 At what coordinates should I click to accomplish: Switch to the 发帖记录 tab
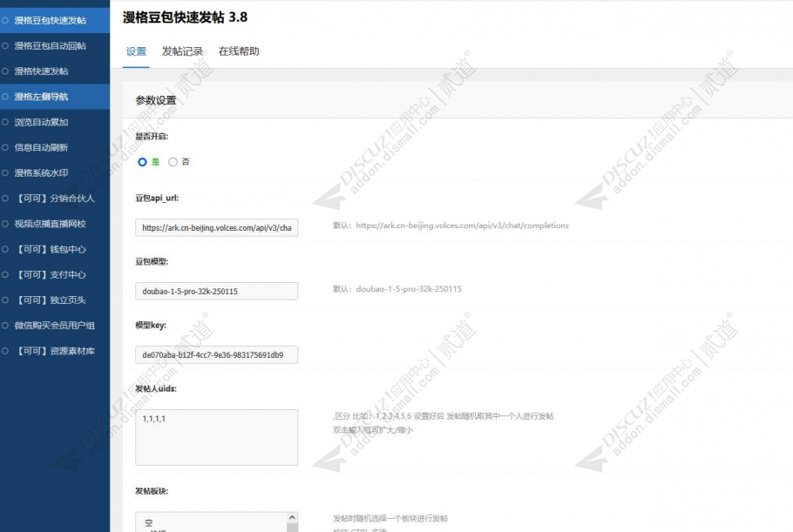182,51
